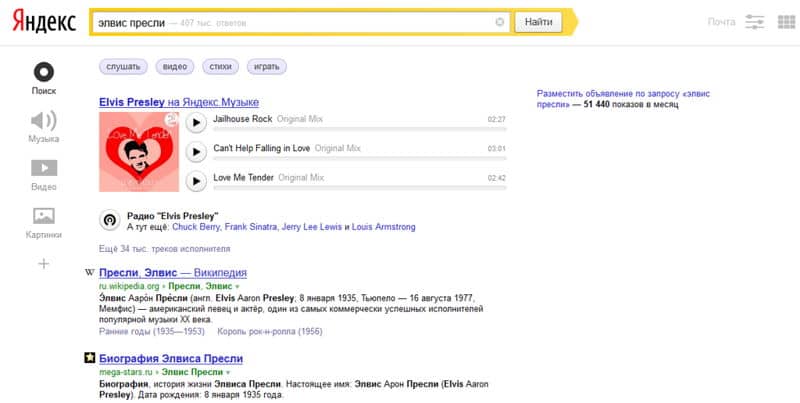The height and width of the screenshot is (403, 800).
Task: Play Can't Help Falling in Love
Action: 196,149
